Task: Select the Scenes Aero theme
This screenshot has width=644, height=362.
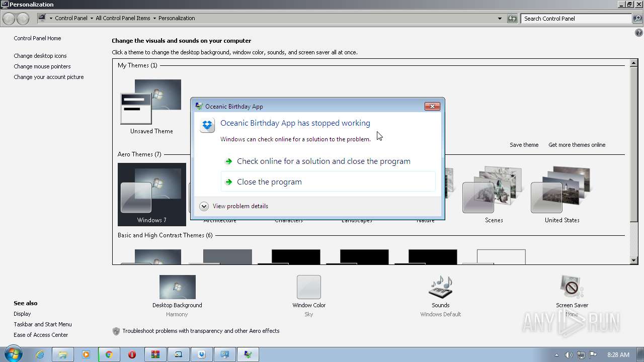Action: [494, 195]
